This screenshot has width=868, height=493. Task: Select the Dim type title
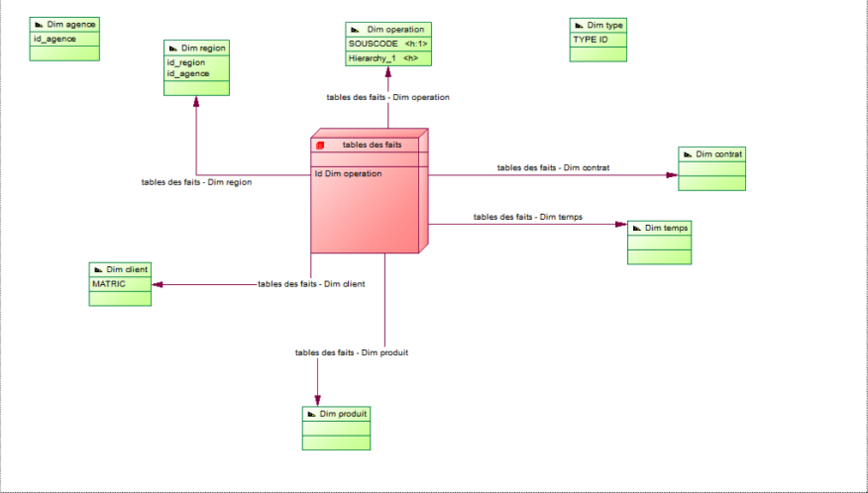point(605,25)
